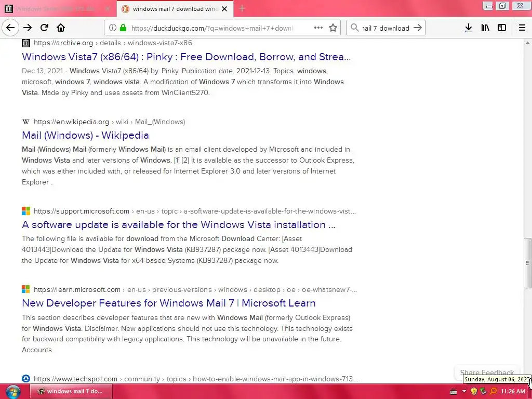Click into the search box field
The height and width of the screenshot is (399, 532).
point(385,28)
